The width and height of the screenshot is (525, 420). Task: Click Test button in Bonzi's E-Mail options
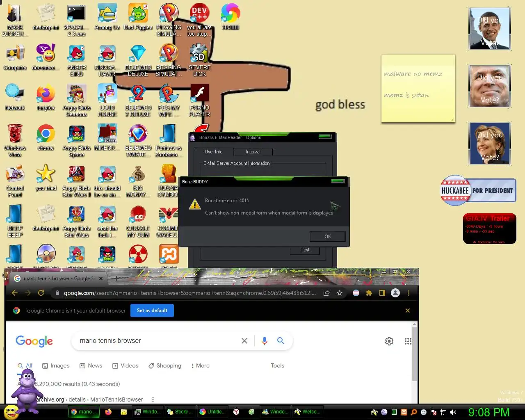(x=305, y=250)
